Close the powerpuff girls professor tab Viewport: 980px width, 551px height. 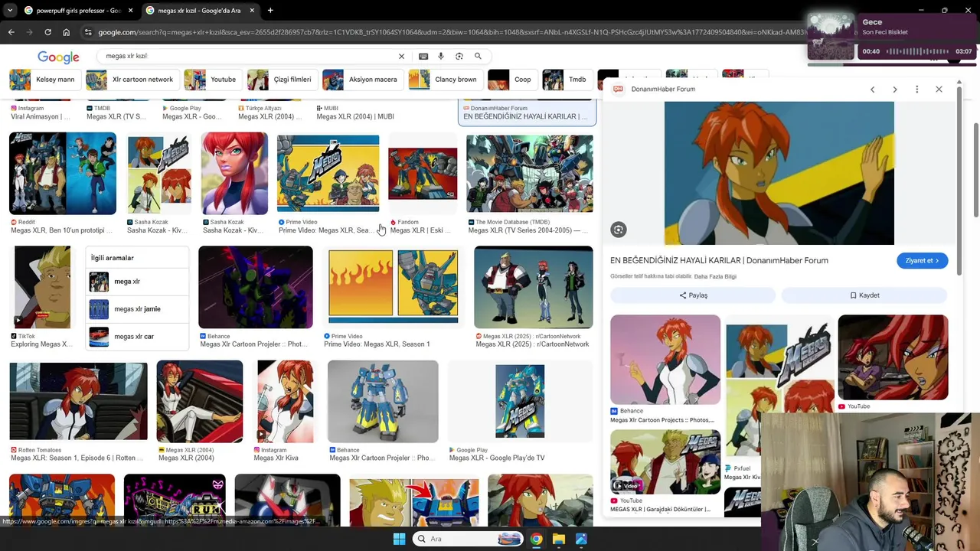pos(130,11)
